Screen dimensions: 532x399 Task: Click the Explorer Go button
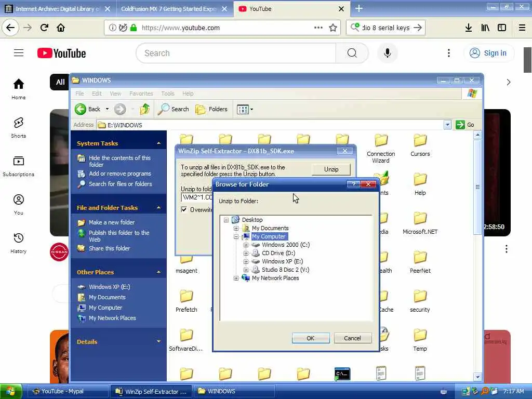[x=465, y=125]
